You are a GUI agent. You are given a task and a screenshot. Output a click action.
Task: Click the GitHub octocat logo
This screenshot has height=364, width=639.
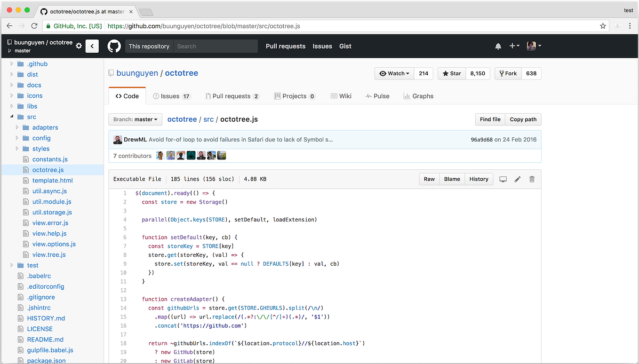click(114, 46)
